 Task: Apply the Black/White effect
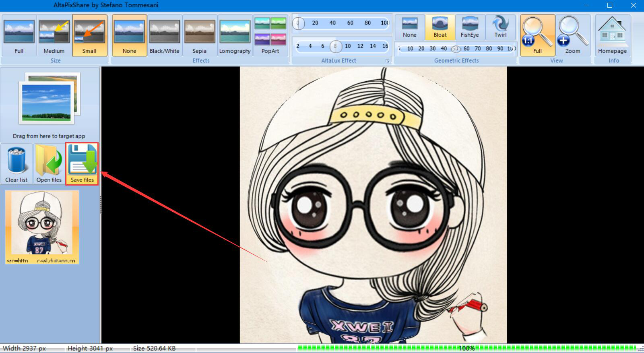pos(165,35)
